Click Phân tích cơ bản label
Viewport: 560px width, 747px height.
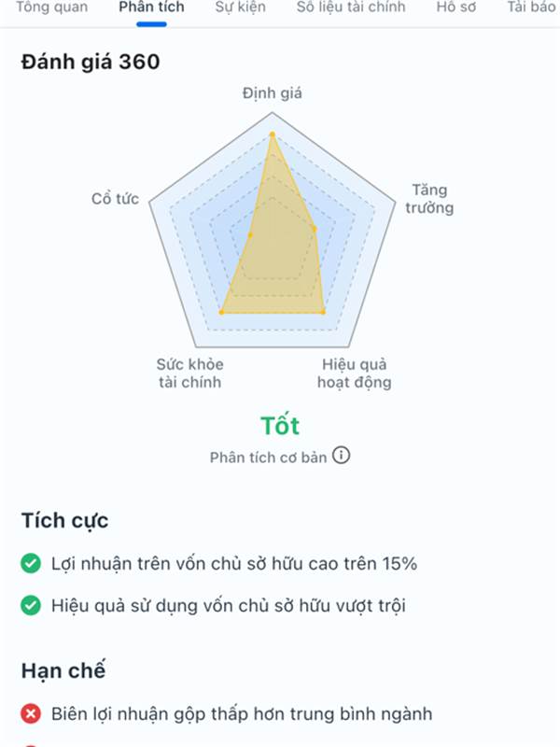click(268, 458)
